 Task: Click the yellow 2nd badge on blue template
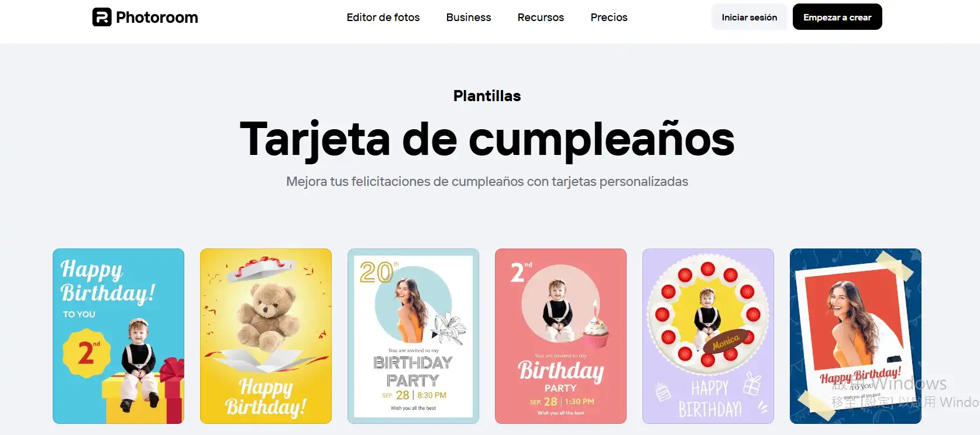[x=86, y=353]
